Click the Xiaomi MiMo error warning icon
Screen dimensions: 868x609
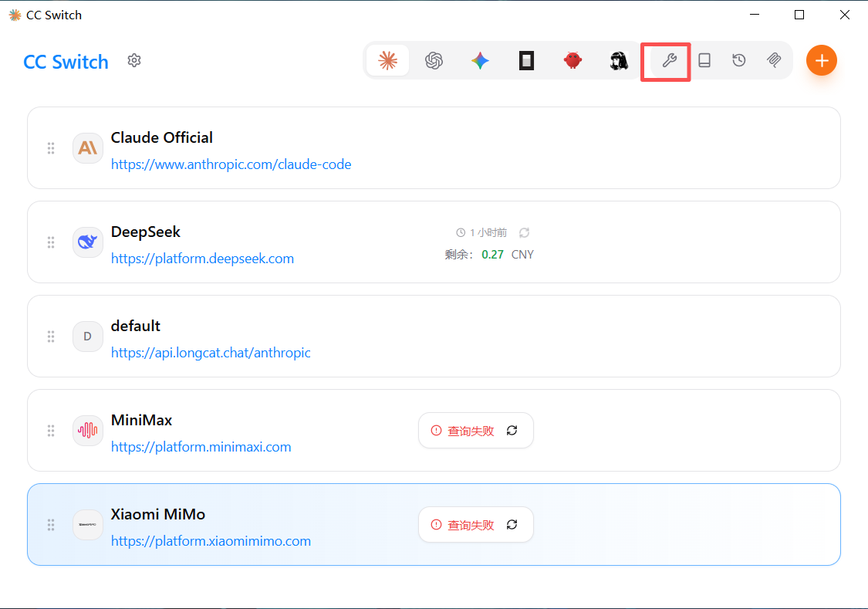coord(436,524)
